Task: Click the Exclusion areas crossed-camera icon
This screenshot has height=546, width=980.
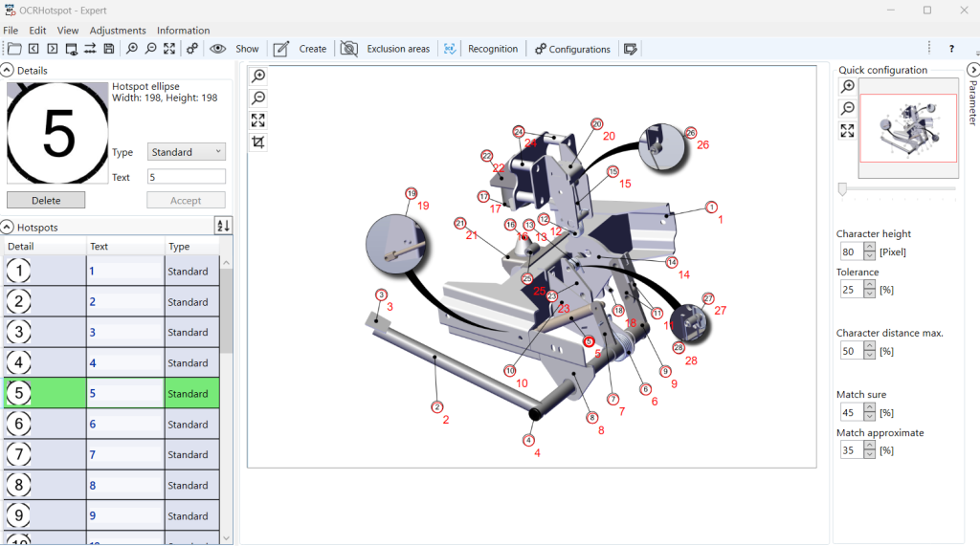Action: pyautogui.click(x=349, y=49)
